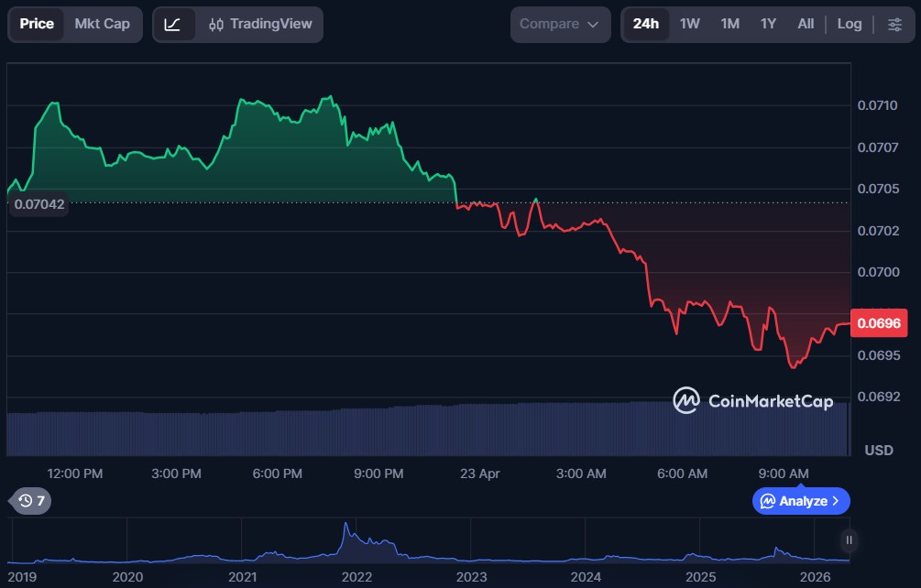Open chart settings sliders icon
The width and height of the screenshot is (921, 588).
coord(894,24)
